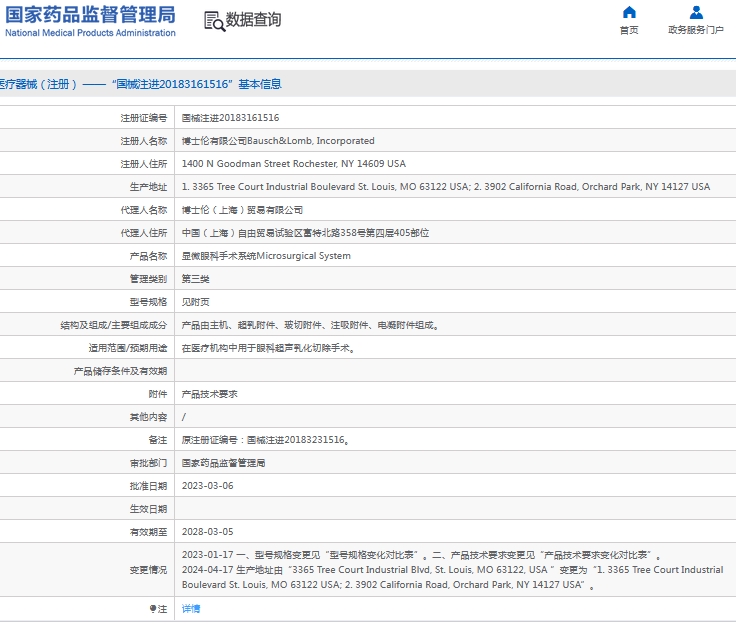Click the 注册证编号 label cell
The image size is (736, 624).
(144, 118)
